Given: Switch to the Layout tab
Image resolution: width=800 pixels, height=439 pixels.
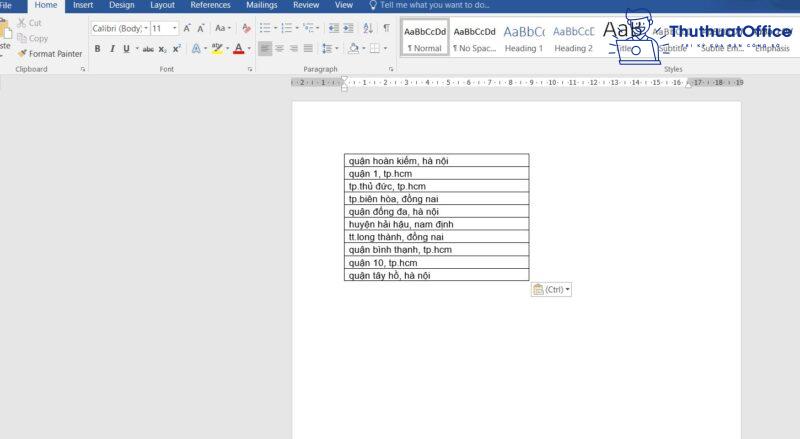Looking at the screenshot, I should (162, 5).
